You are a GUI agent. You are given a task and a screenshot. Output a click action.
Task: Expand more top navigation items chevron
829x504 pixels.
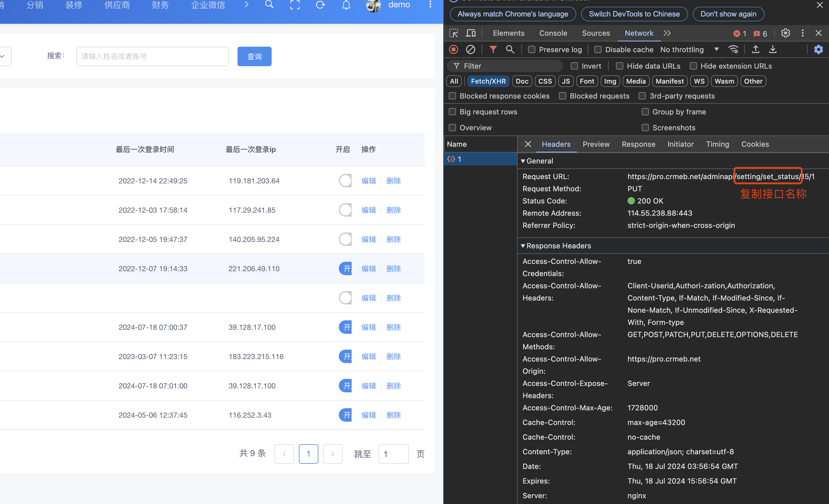click(247, 5)
